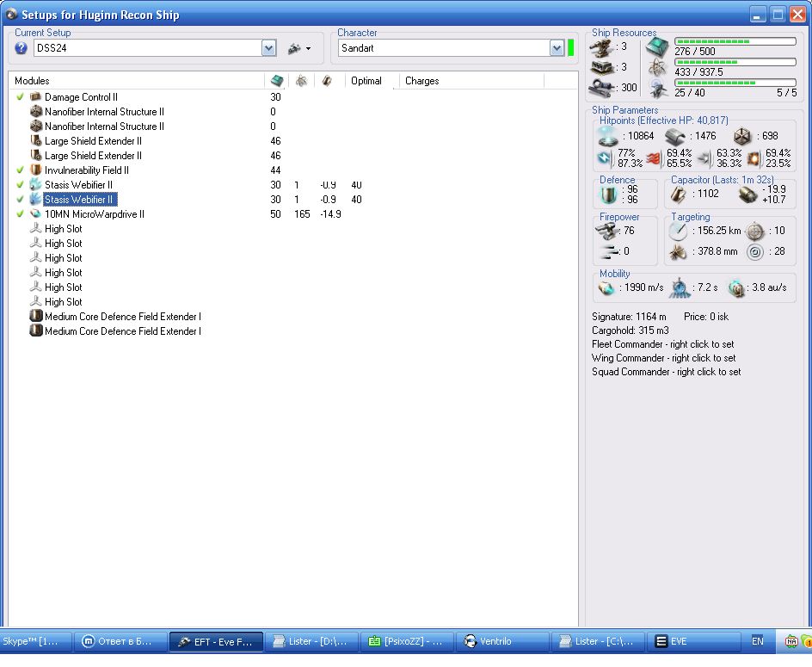812x667 pixels.
Task: Click the Fleet Commander right click to set
Action: (663, 344)
